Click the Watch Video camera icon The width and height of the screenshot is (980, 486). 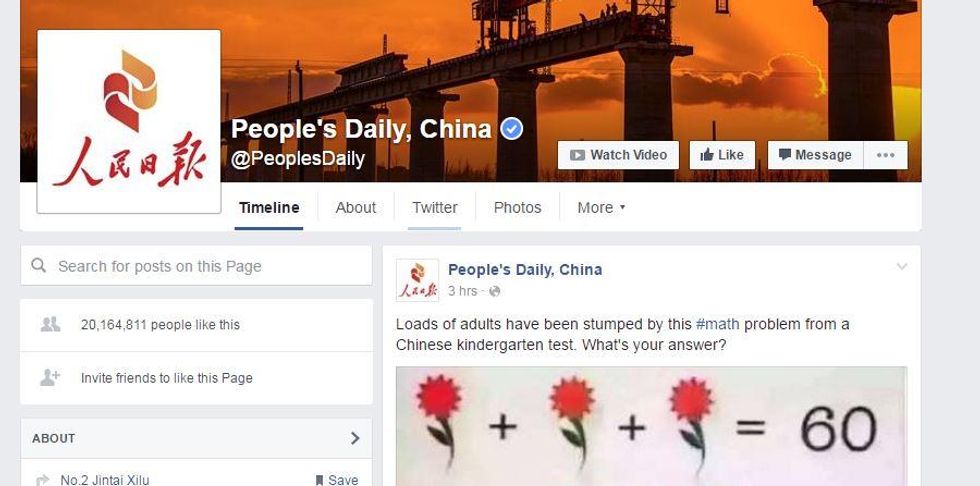577,155
